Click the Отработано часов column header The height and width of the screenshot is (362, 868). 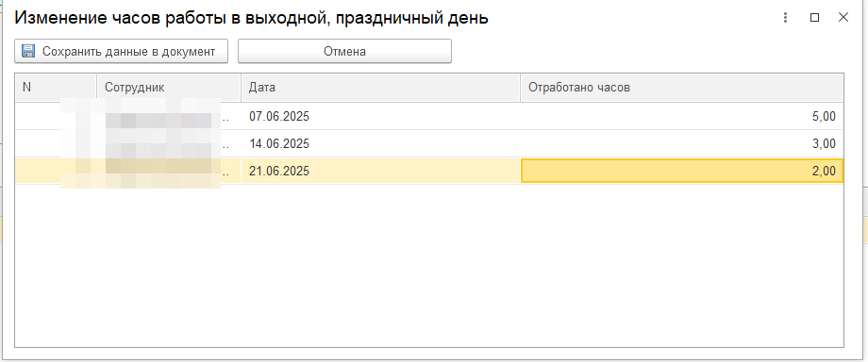[682, 88]
